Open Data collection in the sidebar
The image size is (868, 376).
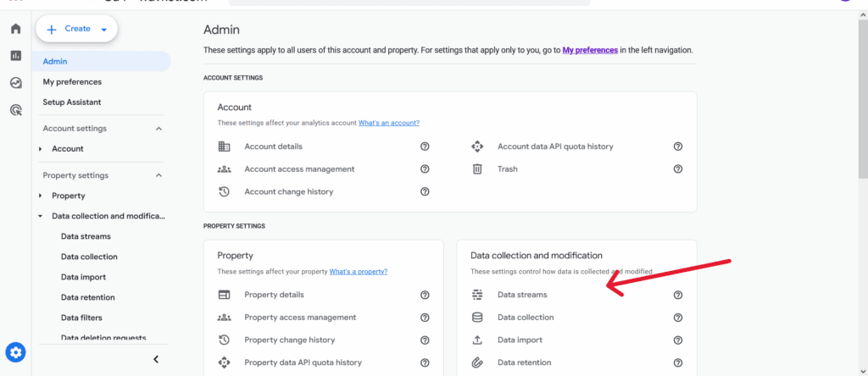[89, 257]
